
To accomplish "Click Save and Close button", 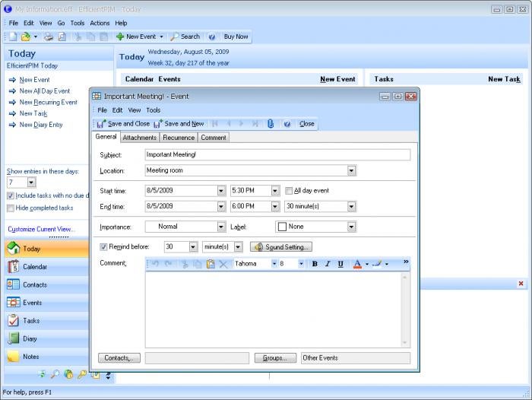I will coord(123,124).
